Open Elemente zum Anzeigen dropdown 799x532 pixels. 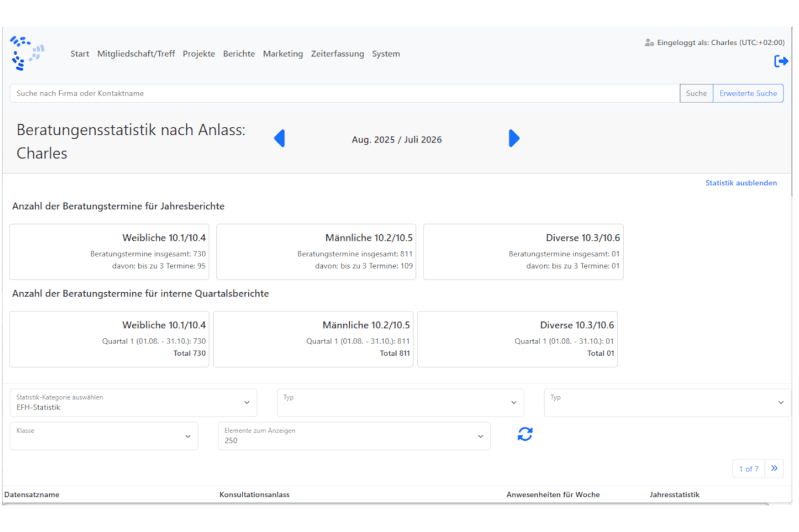[354, 436]
